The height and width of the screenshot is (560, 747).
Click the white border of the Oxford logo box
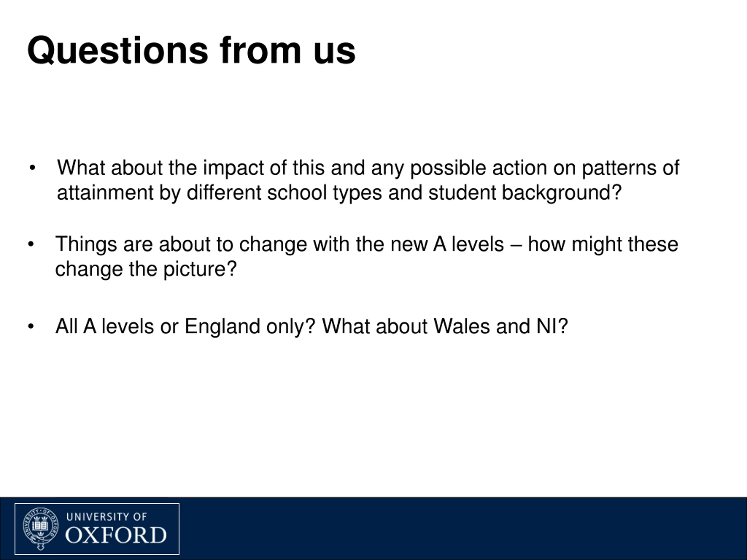(97, 504)
